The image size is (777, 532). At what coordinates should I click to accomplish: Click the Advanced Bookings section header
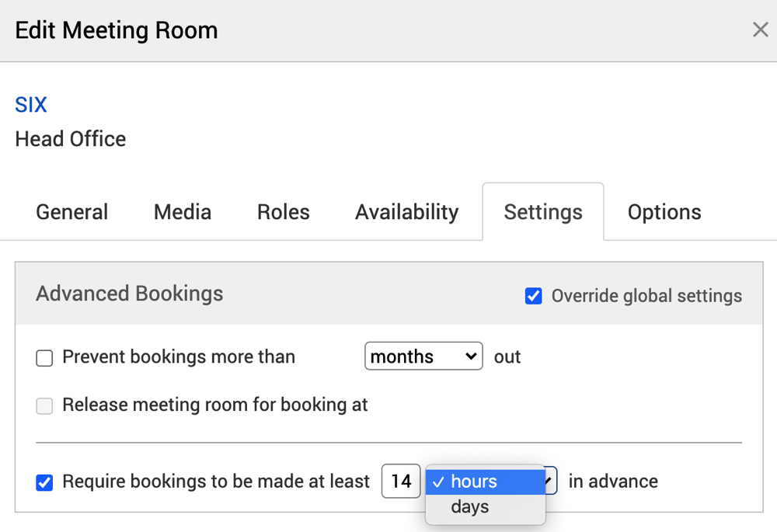(x=130, y=294)
